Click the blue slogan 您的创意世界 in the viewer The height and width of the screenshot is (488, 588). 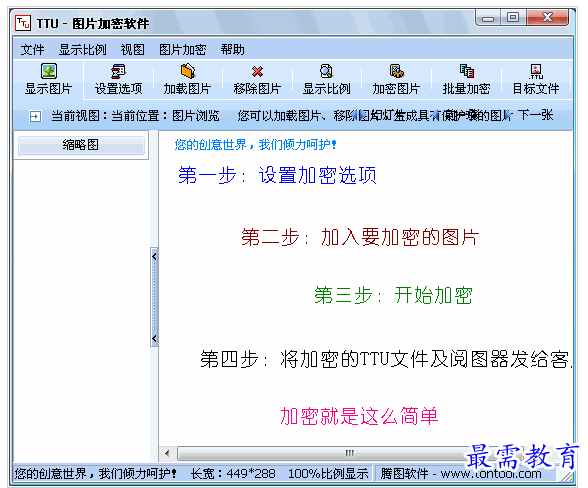coord(255,144)
